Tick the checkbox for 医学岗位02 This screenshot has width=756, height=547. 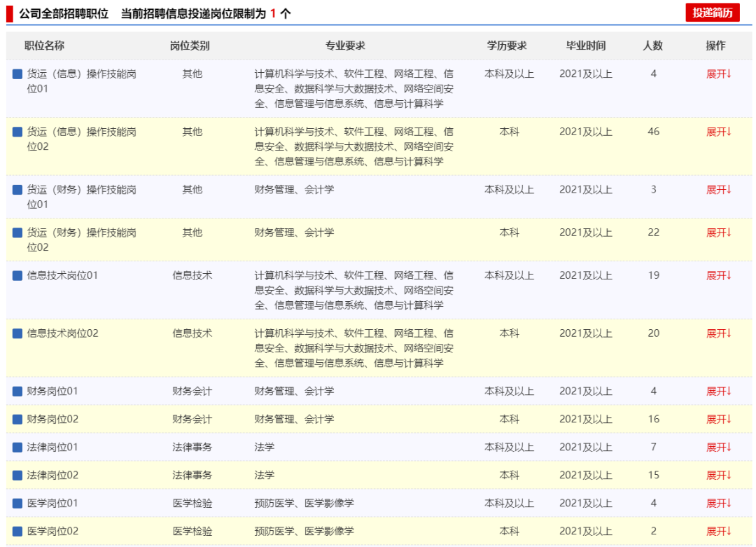point(17,531)
